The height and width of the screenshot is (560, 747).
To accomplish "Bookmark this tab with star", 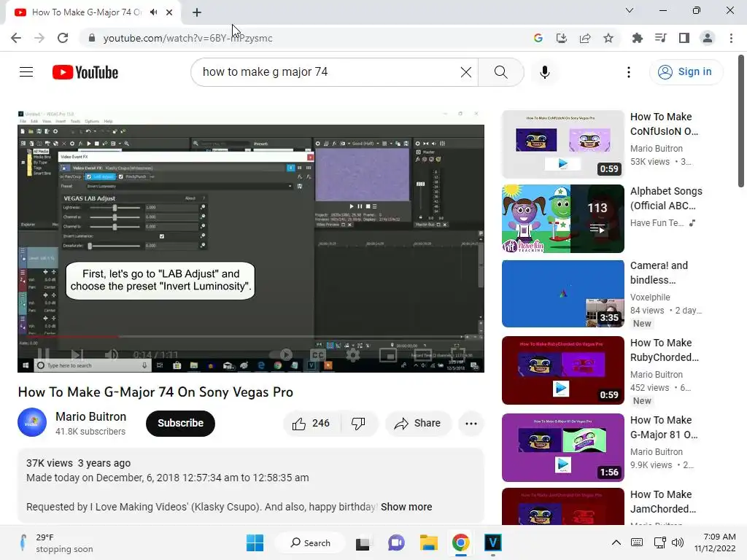I will point(608,38).
